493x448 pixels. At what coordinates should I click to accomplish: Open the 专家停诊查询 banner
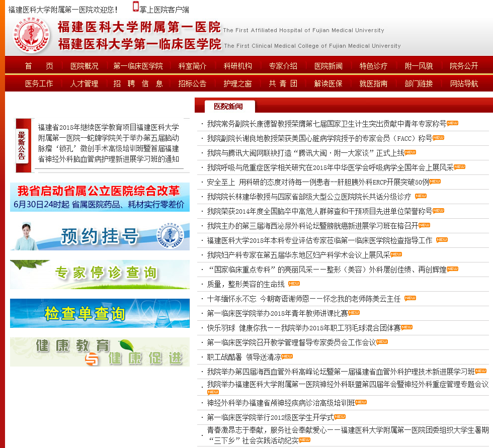[100, 274]
